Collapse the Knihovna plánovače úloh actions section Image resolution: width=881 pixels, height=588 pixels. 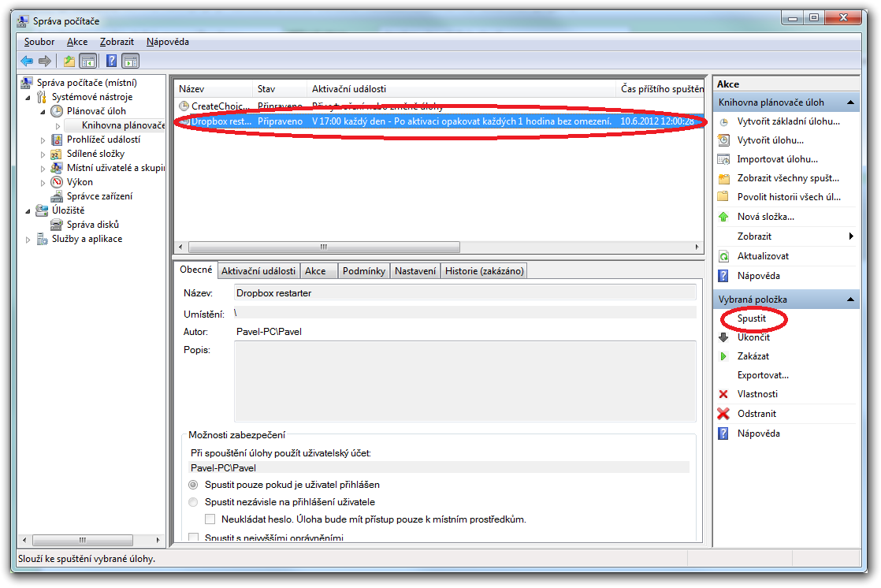(850, 102)
